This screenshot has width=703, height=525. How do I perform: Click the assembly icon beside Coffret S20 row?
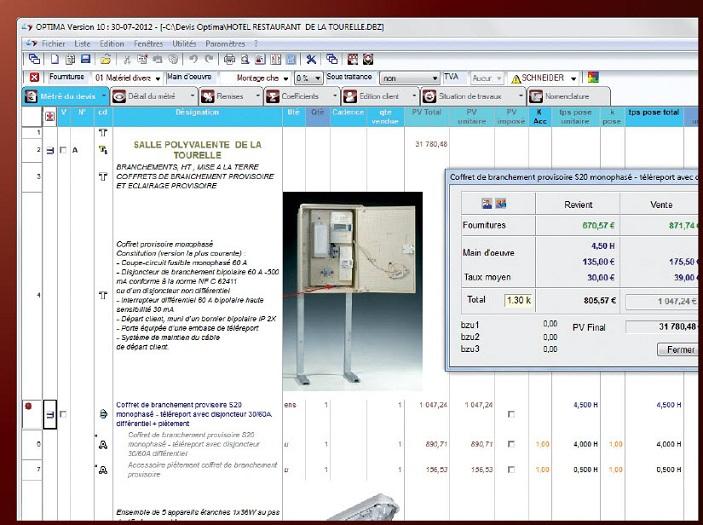point(103,414)
